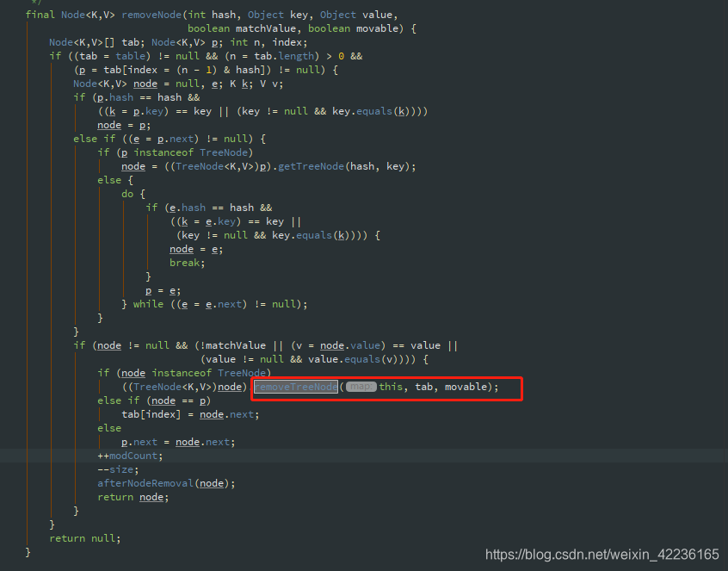The image size is (728, 571).
Task: Click 'node.value' in the if condition
Action: [350, 345]
